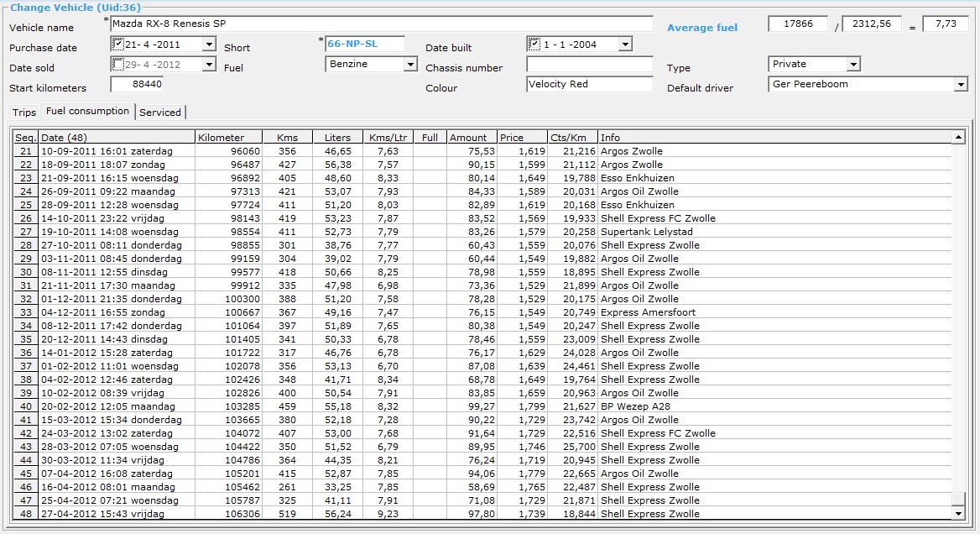The height and width of the screenshot is (534, 980).
Task: Click Cts/Km cell 25,700
Action: click(x=572, y=447)
